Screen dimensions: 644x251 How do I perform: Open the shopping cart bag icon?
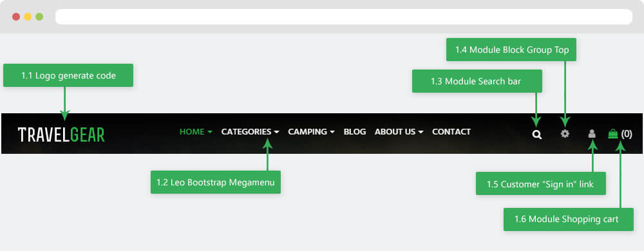(x=613, y=134)
